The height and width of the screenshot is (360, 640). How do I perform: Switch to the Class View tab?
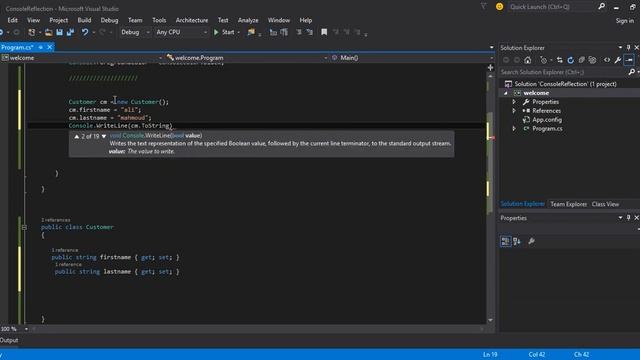pos(605,204)
